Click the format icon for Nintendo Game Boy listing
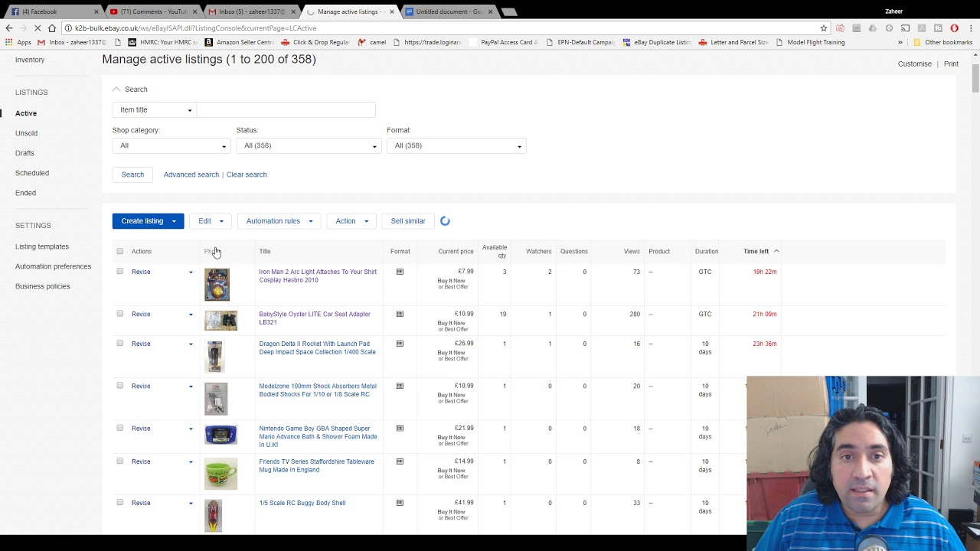The height and width of the screenshot is (551, 980). coord(400,429)
